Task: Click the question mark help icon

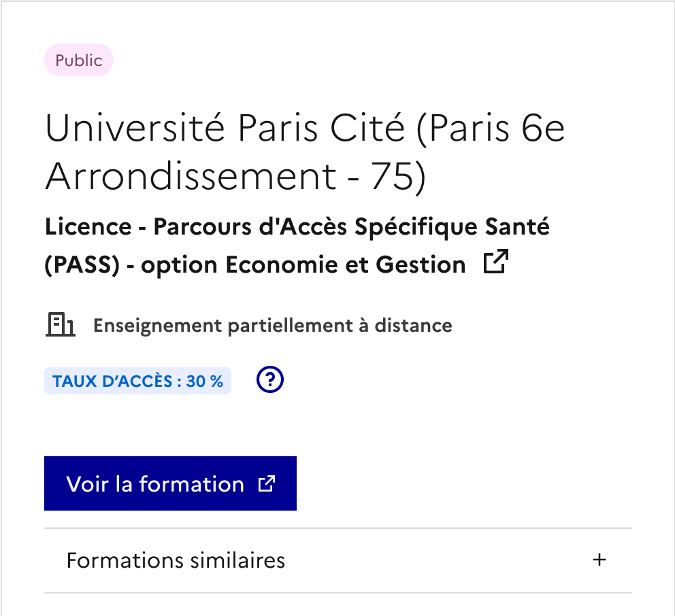Action: point(270,380)
